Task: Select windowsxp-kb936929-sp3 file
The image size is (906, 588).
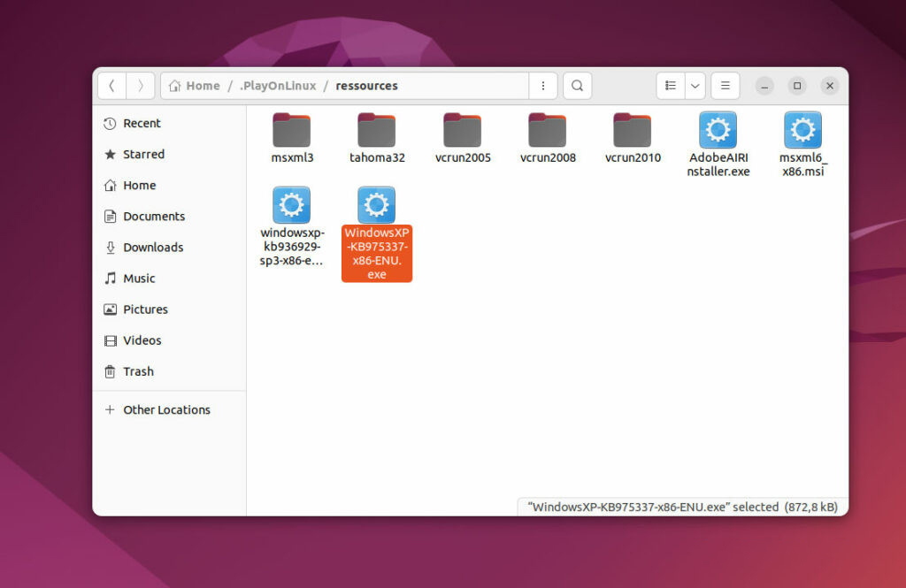Action: [x=292, y=205]
